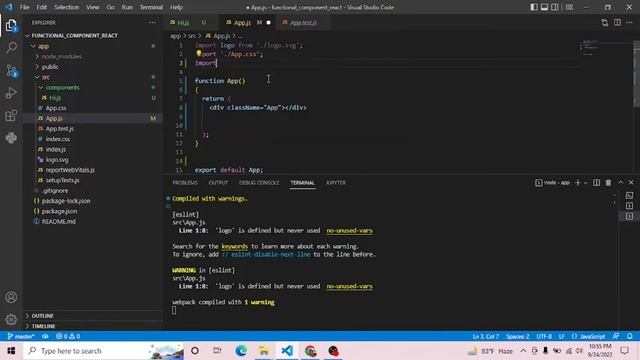Open Microsoft Edge from taskbar

point(241,351)
